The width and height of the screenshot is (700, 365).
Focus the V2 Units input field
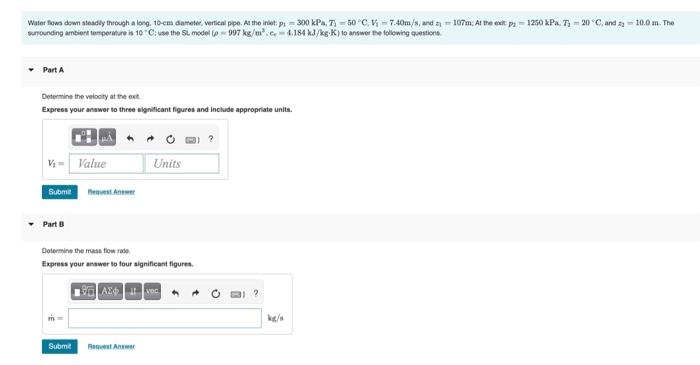pyautogui.click(x=182, y=163)
